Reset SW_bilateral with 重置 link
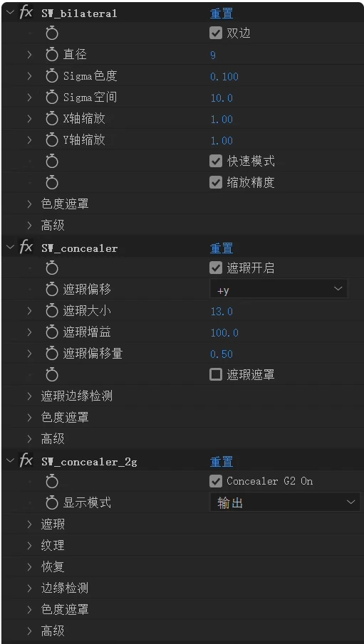 [x=222, y=14]
